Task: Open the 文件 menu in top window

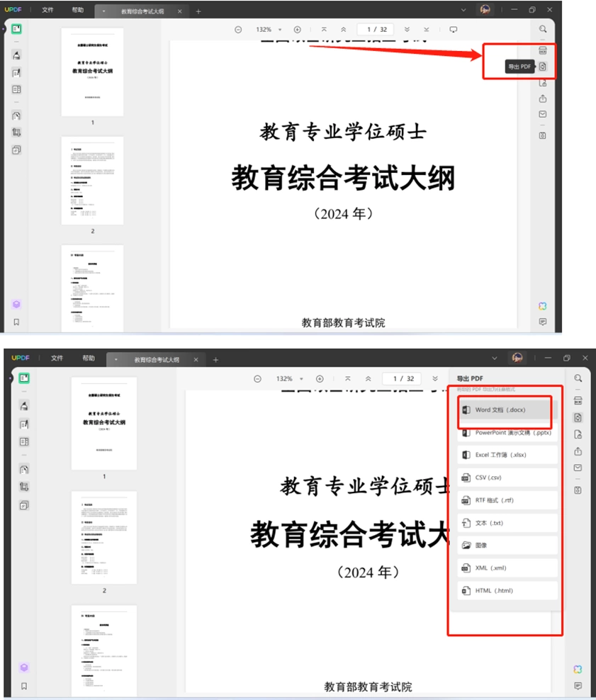Action: click(x=47, y=10)
